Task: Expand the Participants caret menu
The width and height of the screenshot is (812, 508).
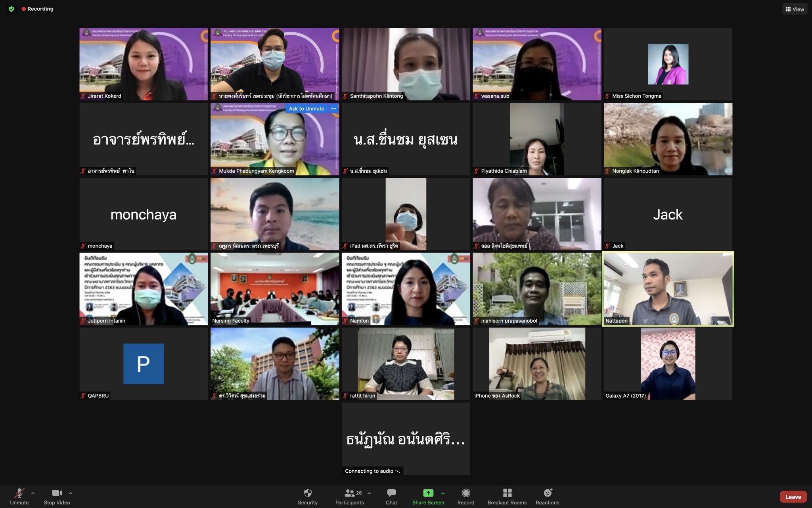Action: tap(369, 493)
